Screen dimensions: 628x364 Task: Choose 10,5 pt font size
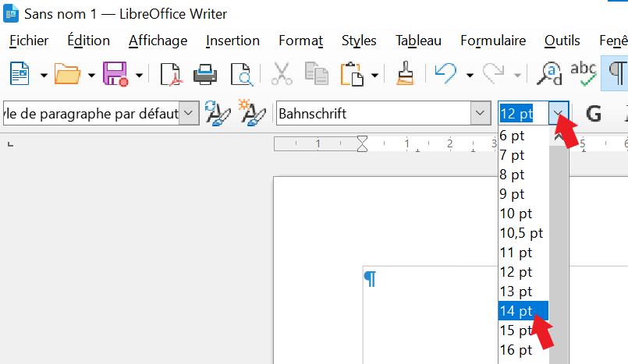click(x=521, y=233)
